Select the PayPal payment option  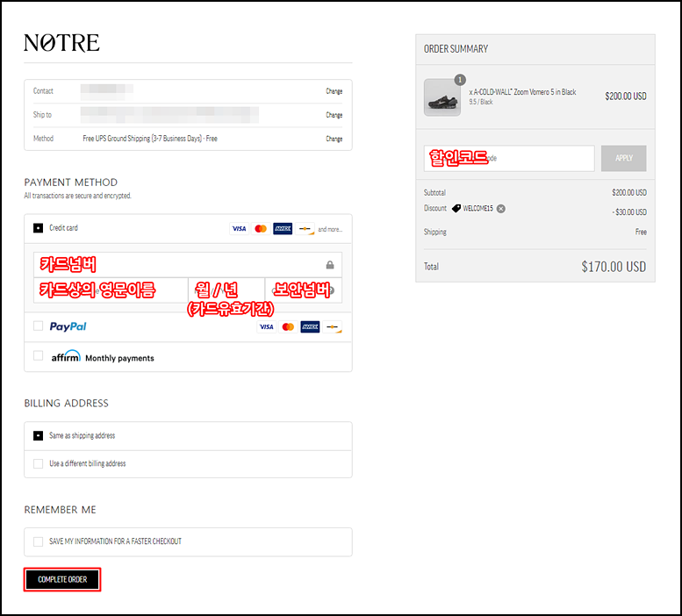39,326
